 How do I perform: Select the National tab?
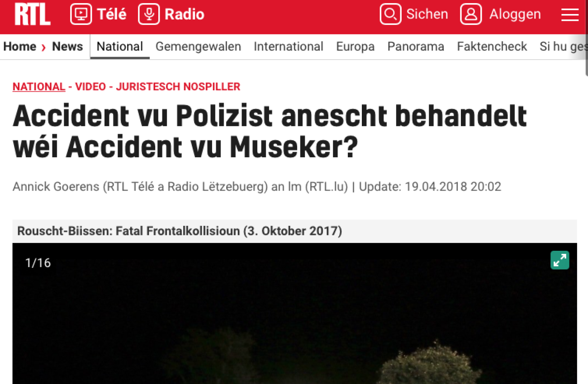(x=120, y=47)
